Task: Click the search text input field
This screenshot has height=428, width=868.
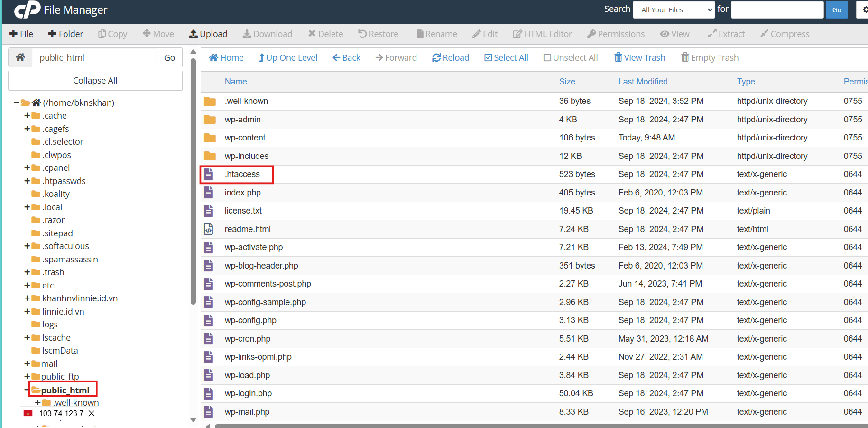Action: tap(777, 10)
